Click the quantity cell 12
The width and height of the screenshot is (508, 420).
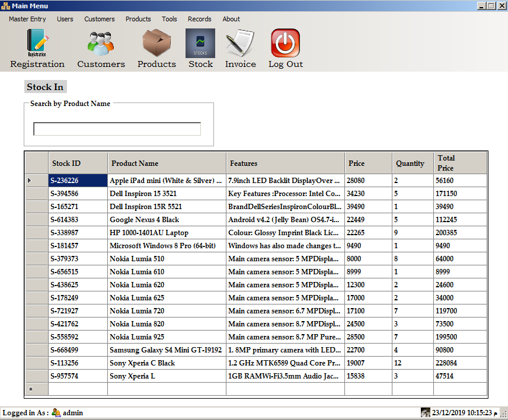coord(413,363)
